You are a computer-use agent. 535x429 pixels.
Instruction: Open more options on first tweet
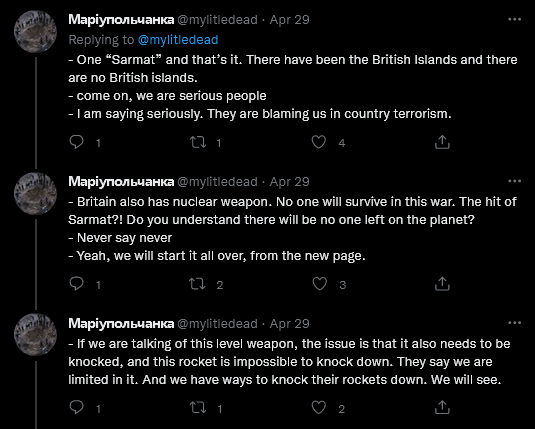(515, 19)
